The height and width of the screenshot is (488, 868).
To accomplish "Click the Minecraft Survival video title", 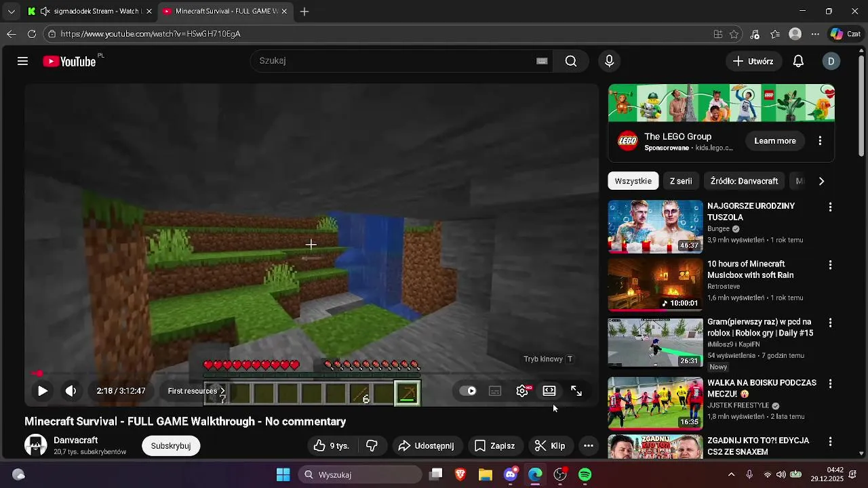I will pyautogui.click(x=185, y=422).
